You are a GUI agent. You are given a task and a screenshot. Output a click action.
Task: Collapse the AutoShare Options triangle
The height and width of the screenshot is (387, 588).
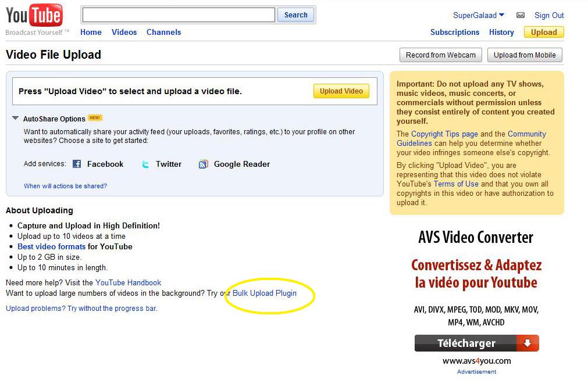pyautogui.click(x=15, y=118)
